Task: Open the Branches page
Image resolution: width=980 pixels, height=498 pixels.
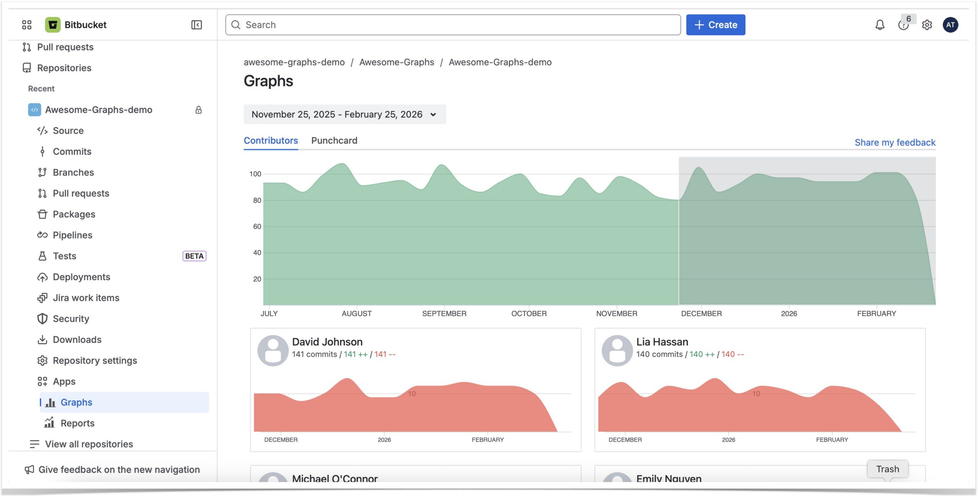Action: coord(73,172)
